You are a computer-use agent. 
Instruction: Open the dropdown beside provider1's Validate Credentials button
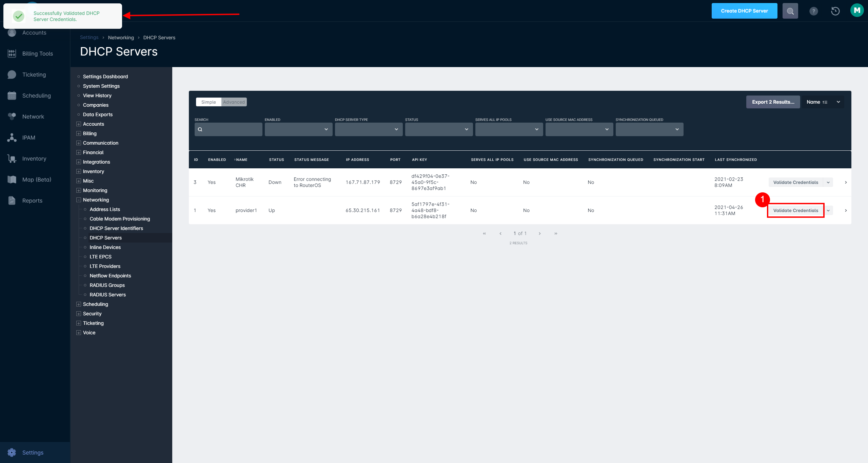(829, 210)
